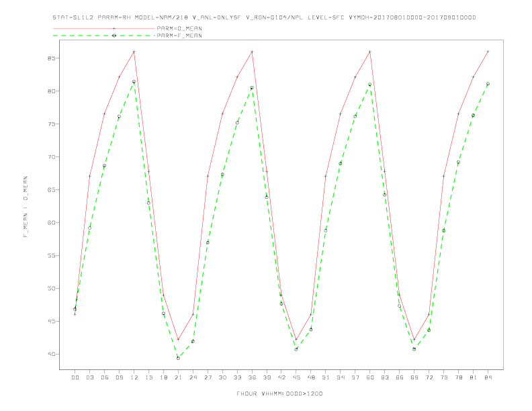Click x-axis tick label 42
Image resolution: width=532 pixels, height=411 pixels.
coord(281,377)
